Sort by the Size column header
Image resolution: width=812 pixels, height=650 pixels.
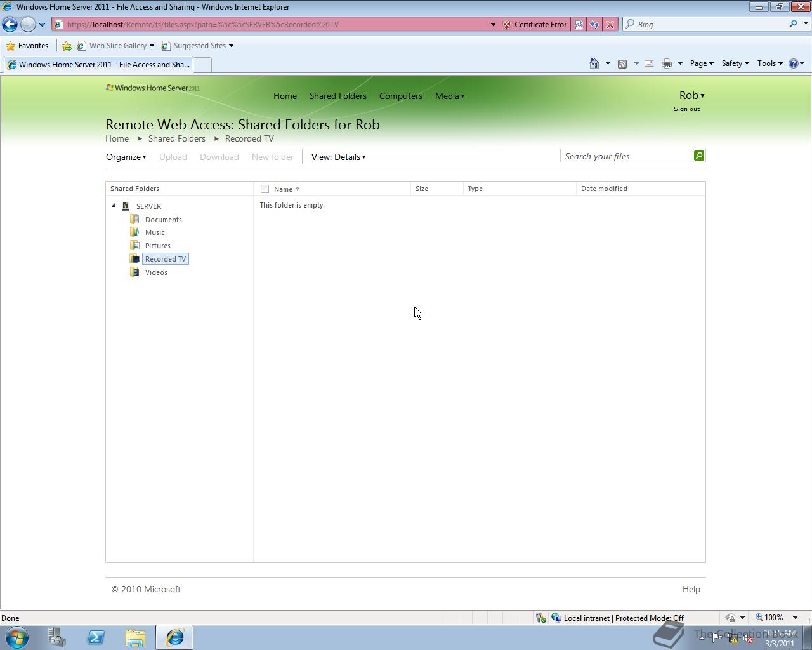(422, 189)
